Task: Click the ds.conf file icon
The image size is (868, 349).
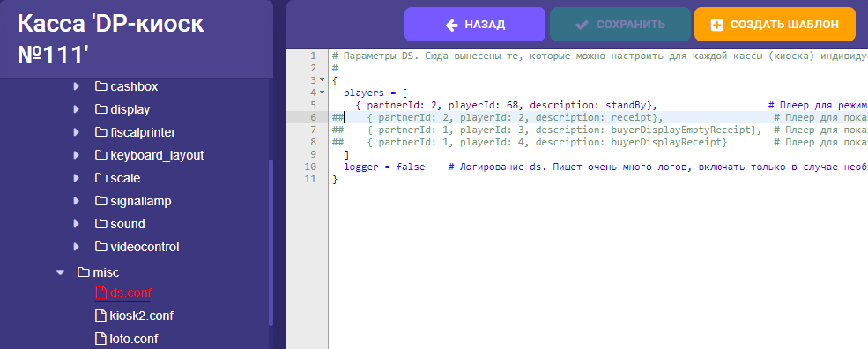Action: click(100, 293)
